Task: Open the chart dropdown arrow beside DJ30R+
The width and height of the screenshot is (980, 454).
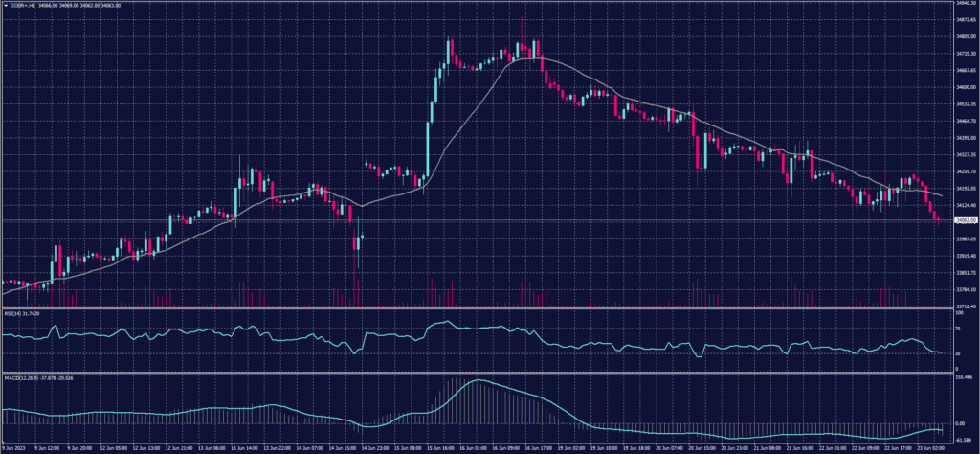Action: (5, 5)
